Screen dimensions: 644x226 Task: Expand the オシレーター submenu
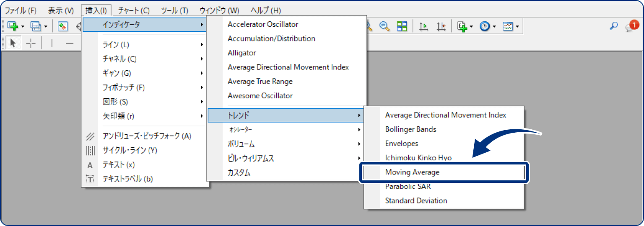pos(285,129)
